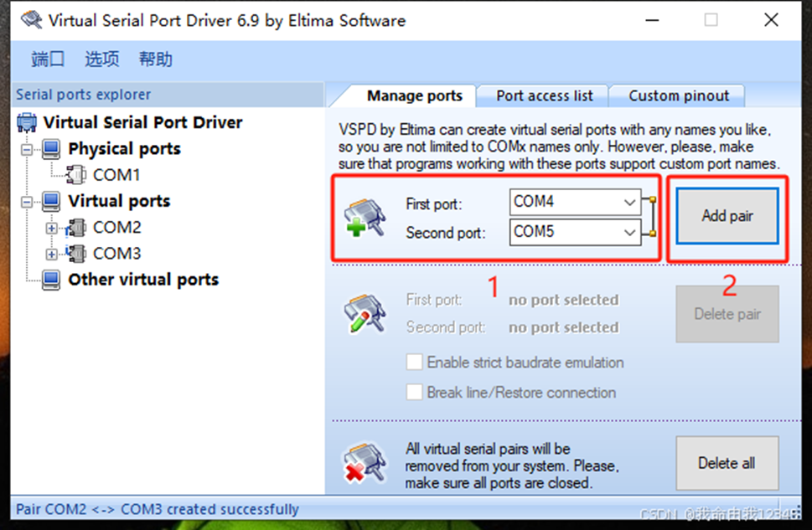Screen dimensions: 812x530
Task: Click the COM1 serial connector icon
Action: tap(76, 175)
